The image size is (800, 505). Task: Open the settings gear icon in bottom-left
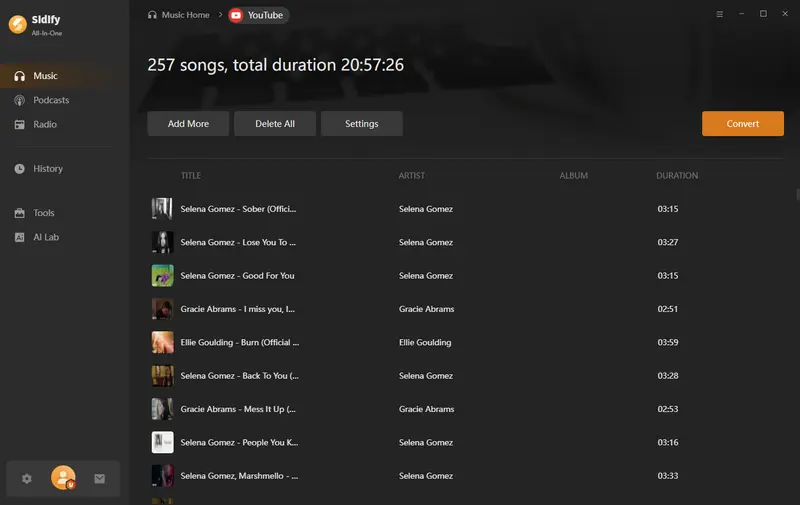[27, 479]
